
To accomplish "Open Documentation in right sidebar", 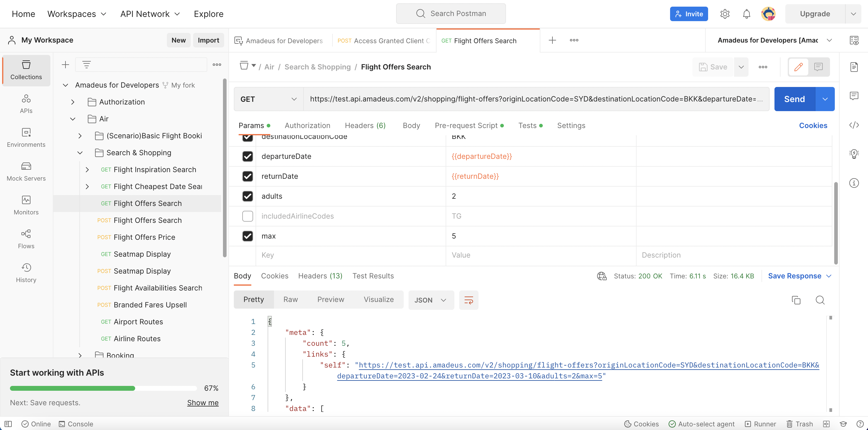I will pos(854,67).
